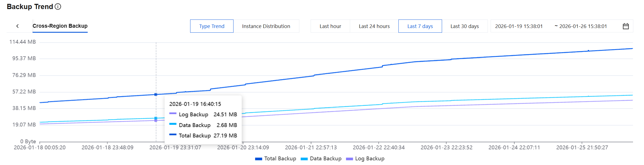Select the Cross-Region Backup tab

[60, 26]
